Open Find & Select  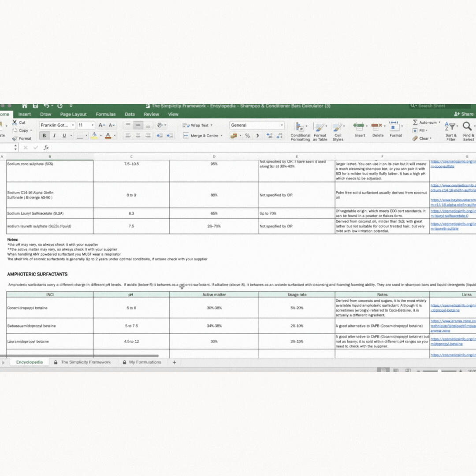469,131
